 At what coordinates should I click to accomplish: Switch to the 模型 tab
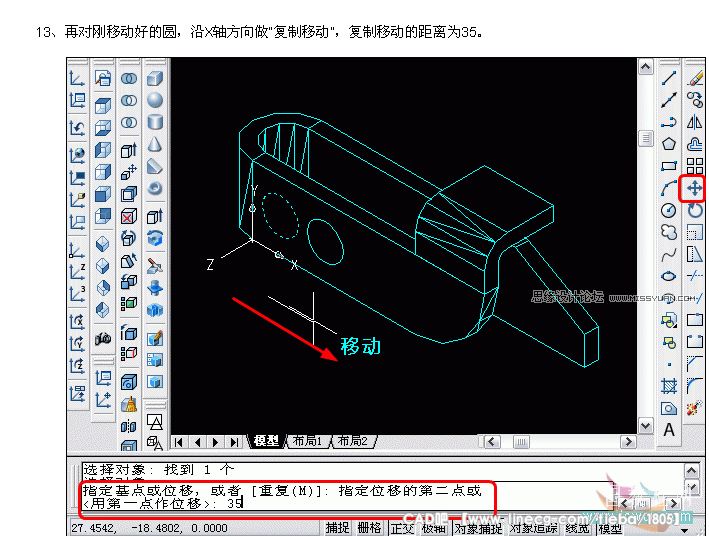click(266, 441)
